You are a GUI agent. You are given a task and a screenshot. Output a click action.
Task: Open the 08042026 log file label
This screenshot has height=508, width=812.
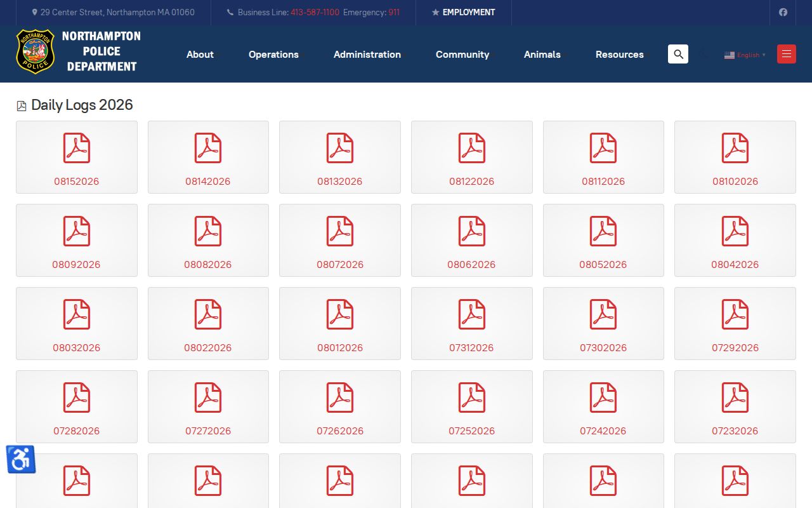(735, 264)
